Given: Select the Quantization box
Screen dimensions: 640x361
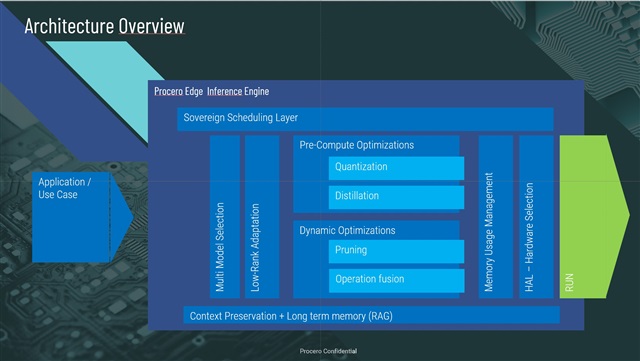Looking at the screenshot, I should coord(396,168).
